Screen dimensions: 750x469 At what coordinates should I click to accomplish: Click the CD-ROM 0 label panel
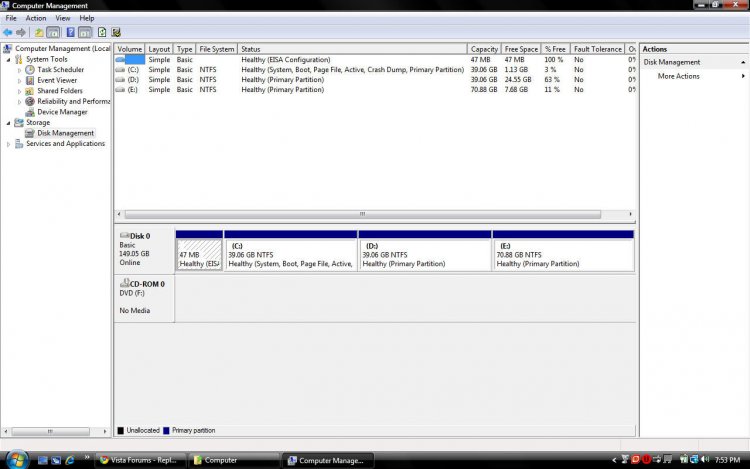click(x=144, y=298)
